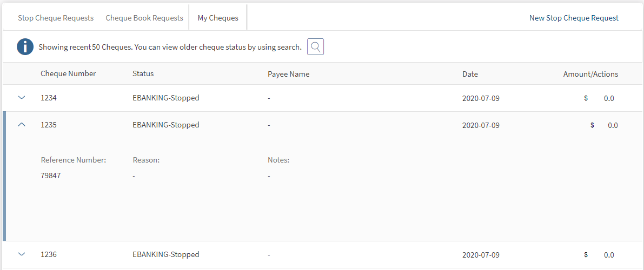Click the search magnifier icon
The image size is (644, 270).
(315, 47)
